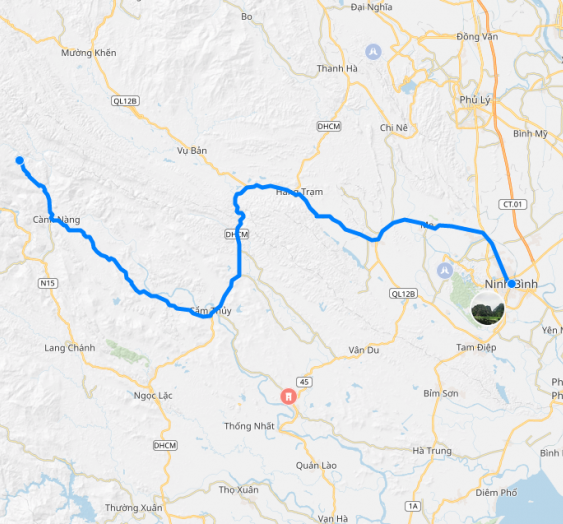The width and height of the screenshot is (563, 524).
Task: Click the Lang Chánh place label
Action: pos(70,348)
